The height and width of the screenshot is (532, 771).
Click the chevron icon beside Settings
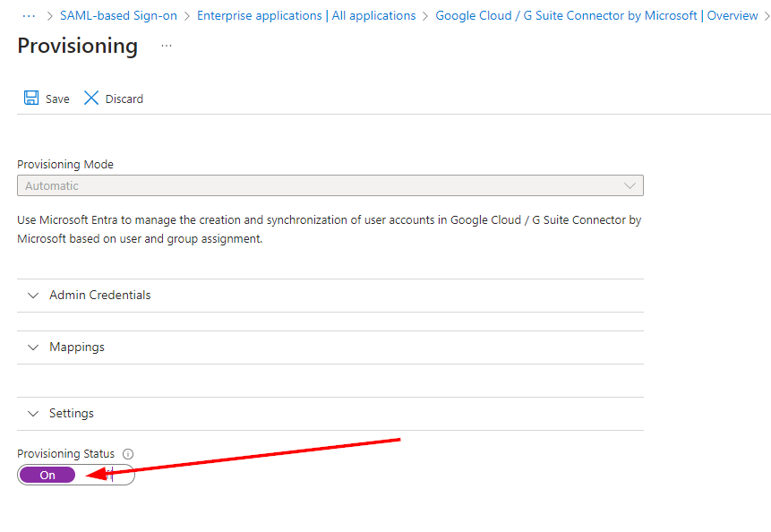pyautogui.click(x=34, y=414)
